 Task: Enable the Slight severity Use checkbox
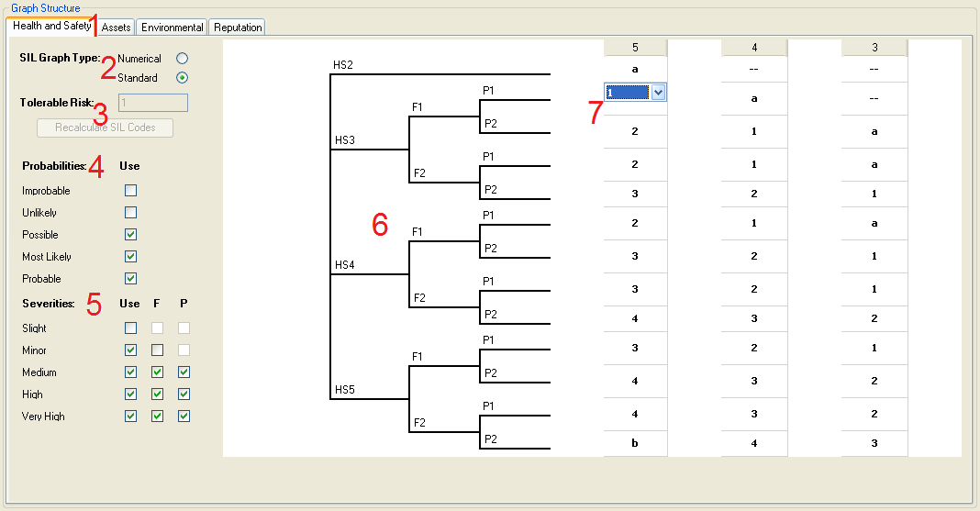pyautogui.click(x=130, y=328)
